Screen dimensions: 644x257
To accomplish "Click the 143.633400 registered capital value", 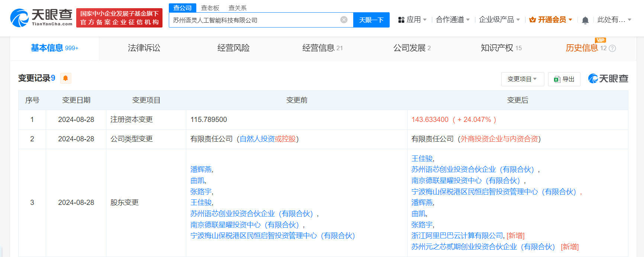I will [x=430, y=120].
